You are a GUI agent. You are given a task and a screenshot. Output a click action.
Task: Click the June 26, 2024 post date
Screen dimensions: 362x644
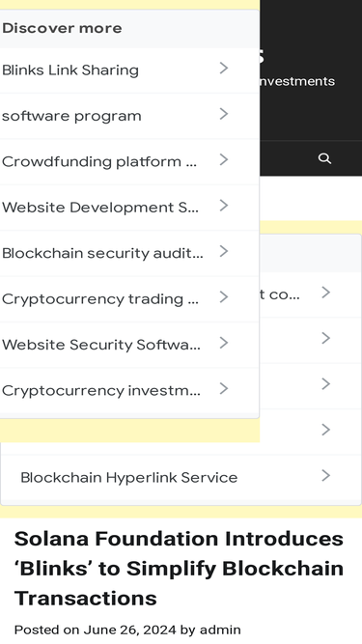click(129, 630)
